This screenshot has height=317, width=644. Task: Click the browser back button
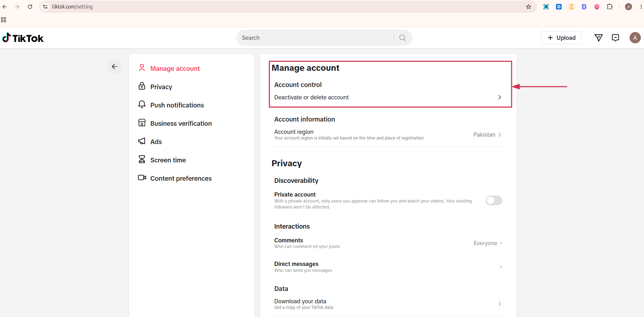coord(5,7)
